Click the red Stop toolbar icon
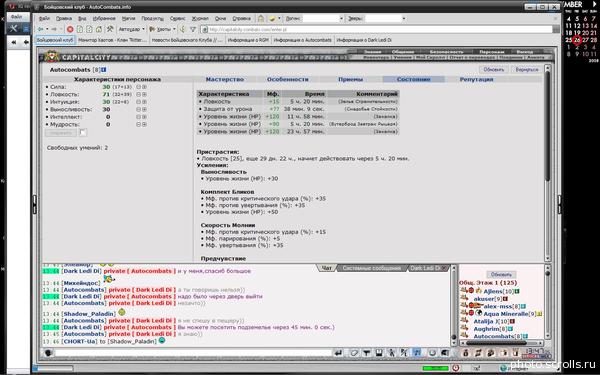 click(70, 29)
